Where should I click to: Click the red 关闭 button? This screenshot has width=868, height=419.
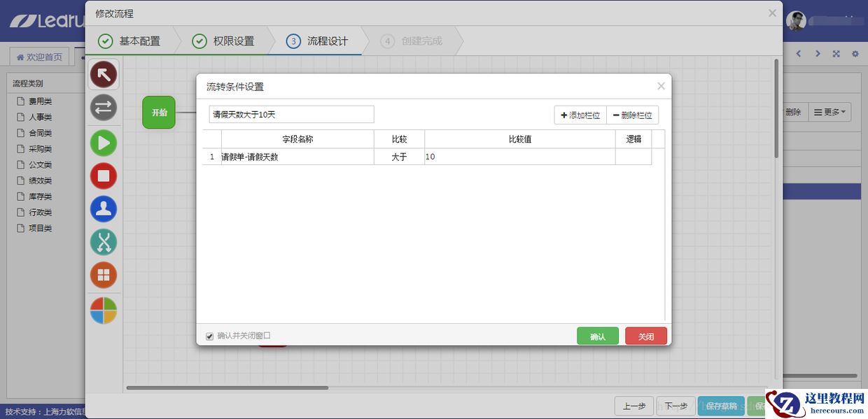click(646, 336)
